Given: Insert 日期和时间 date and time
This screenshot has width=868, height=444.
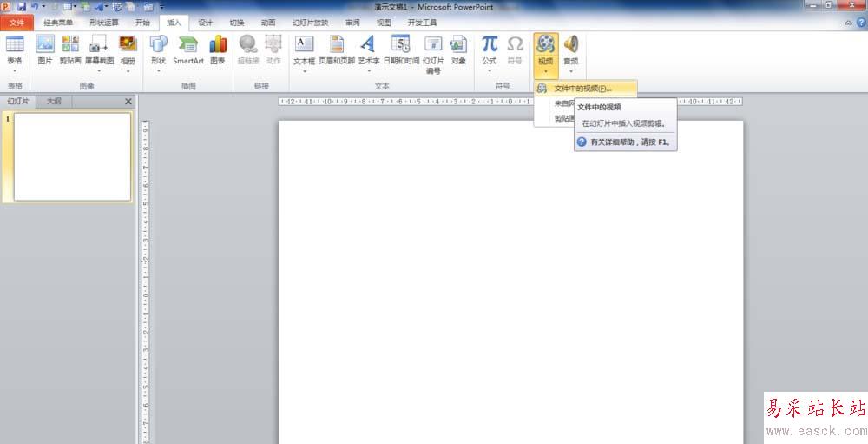Looking at the screenshot, I should point(401,44).
